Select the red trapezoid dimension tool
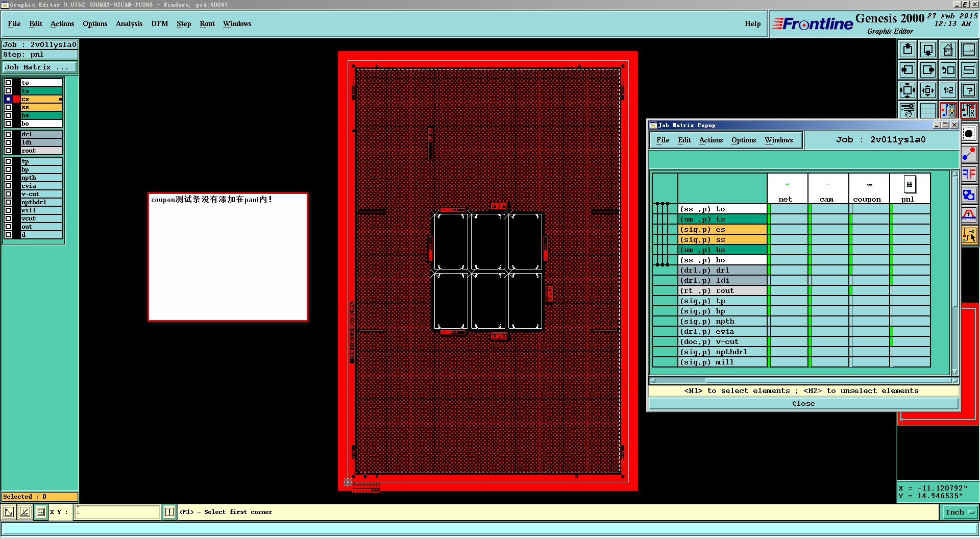The image size is (980, 539). pyautogui.click(x=969, y=214)
